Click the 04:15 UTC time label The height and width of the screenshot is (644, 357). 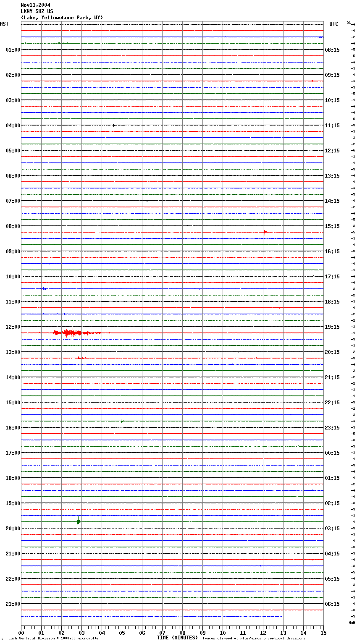[332, 554]
